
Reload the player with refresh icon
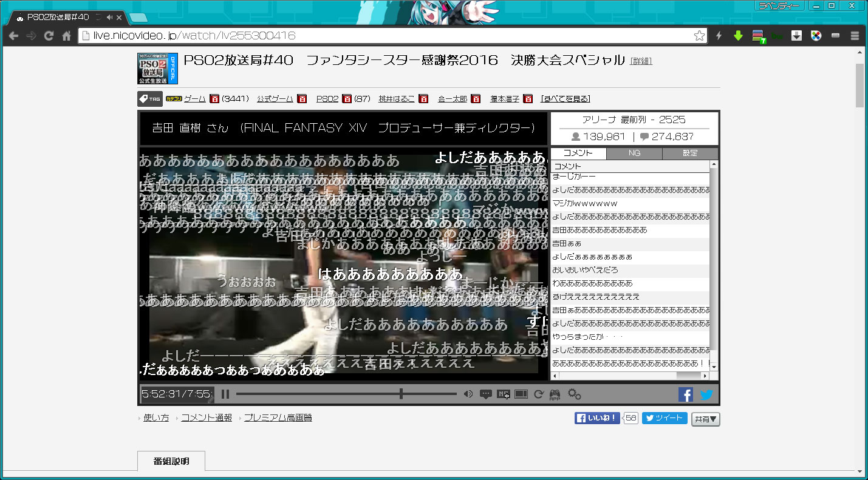pos(538,394)
